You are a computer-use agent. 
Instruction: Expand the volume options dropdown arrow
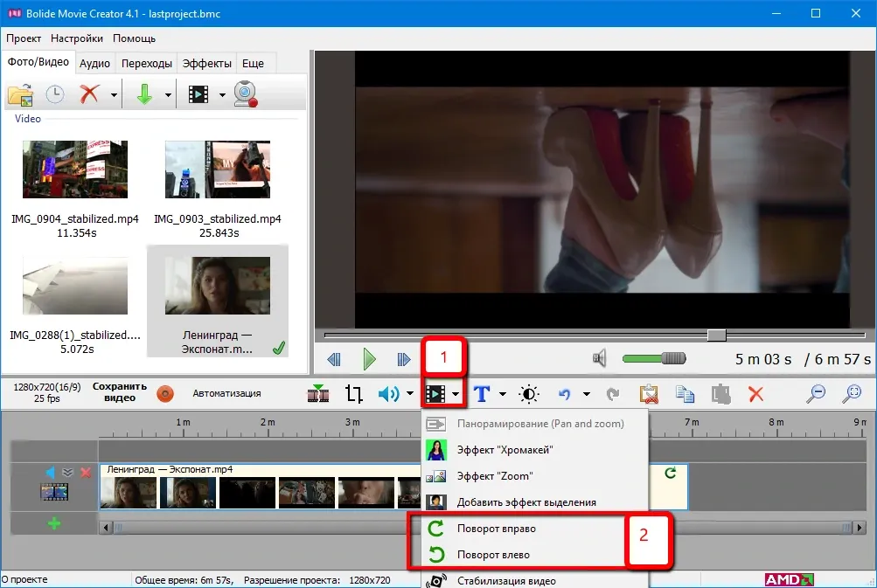(x=410, y=394)
